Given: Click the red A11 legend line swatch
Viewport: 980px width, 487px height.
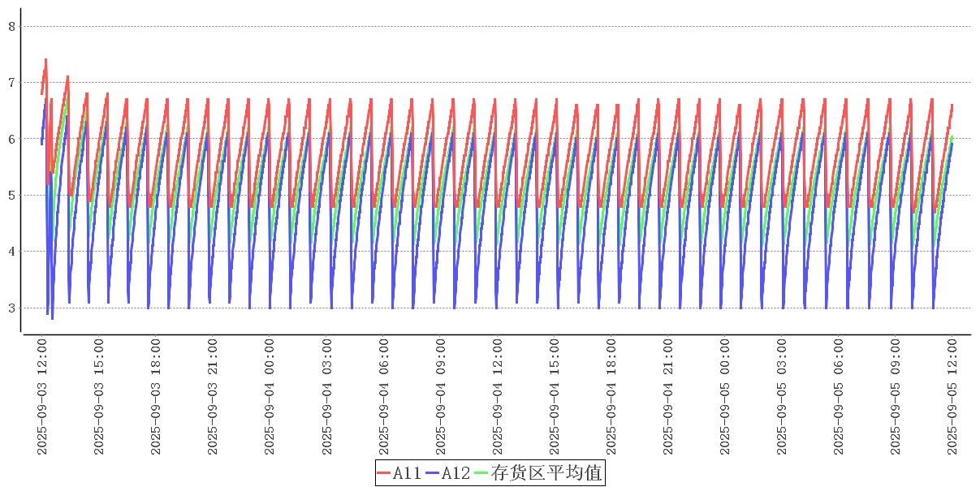Looking at the screenshot, I should 384,473.
